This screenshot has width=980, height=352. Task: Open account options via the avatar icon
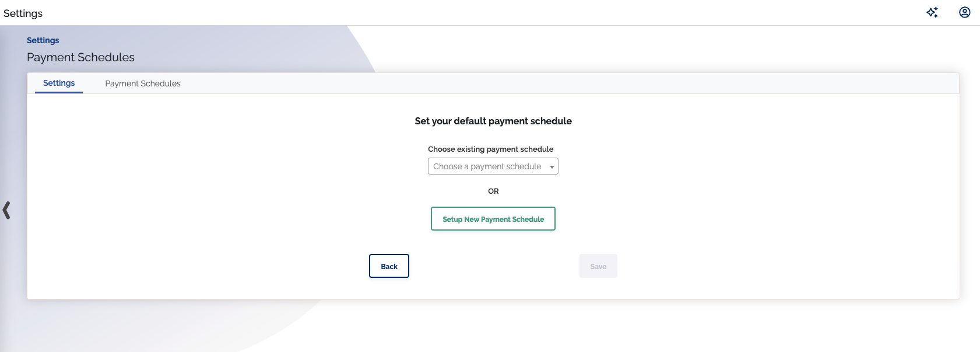point(964,12)
